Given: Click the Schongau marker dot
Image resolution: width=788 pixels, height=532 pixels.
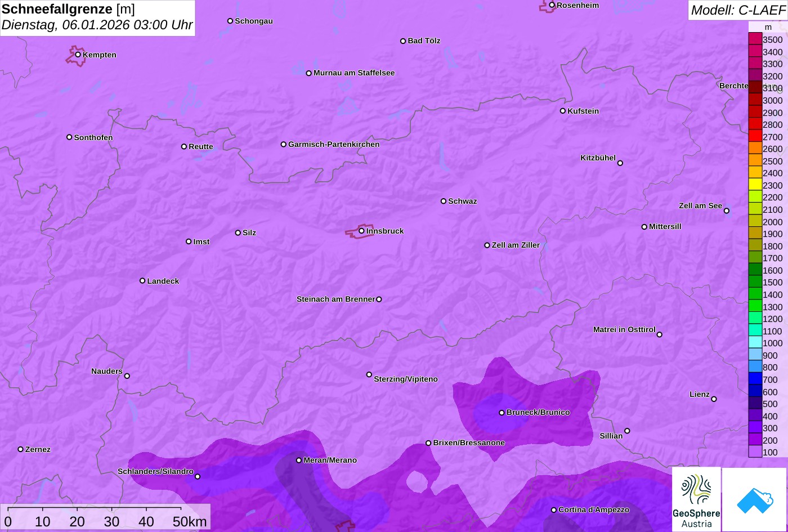Looking at the screenshot, I should pyautogui.click(x=230, y=21).
